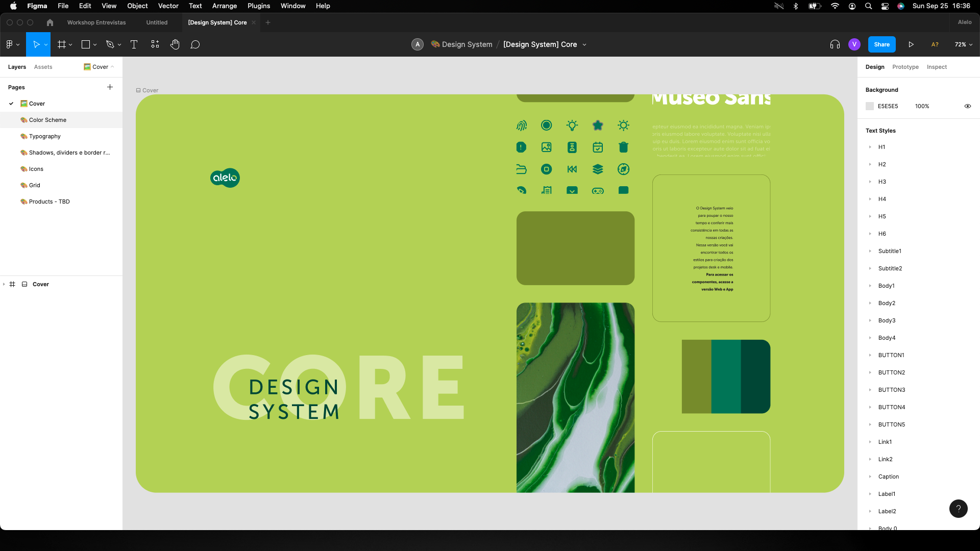Select the Comment tool

195,44
